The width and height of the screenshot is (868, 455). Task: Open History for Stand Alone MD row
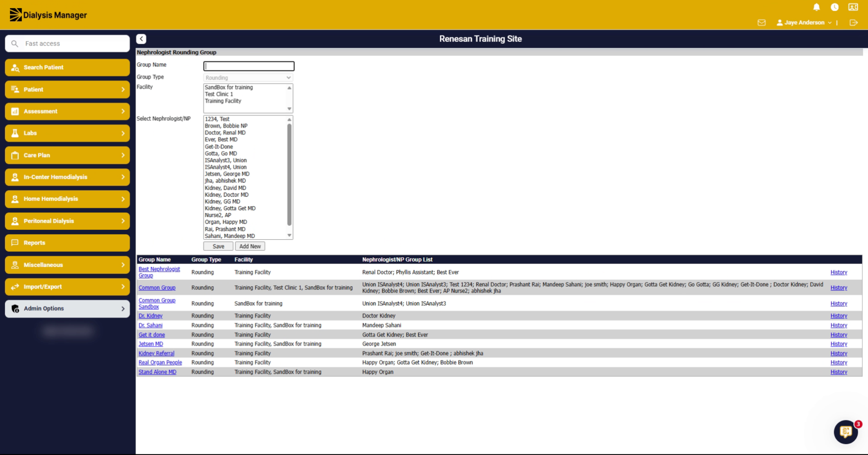tap(839, 372)
